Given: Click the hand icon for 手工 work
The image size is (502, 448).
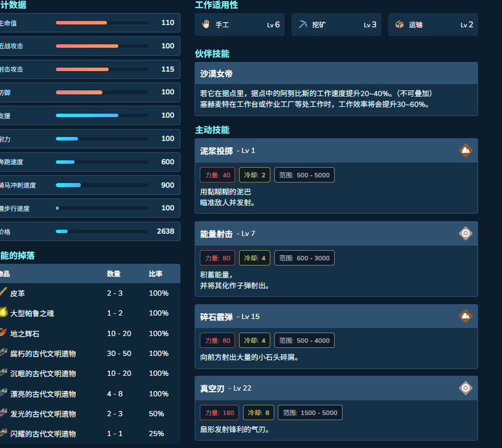Looking at the screenshot, I should [x=206, y=24].
